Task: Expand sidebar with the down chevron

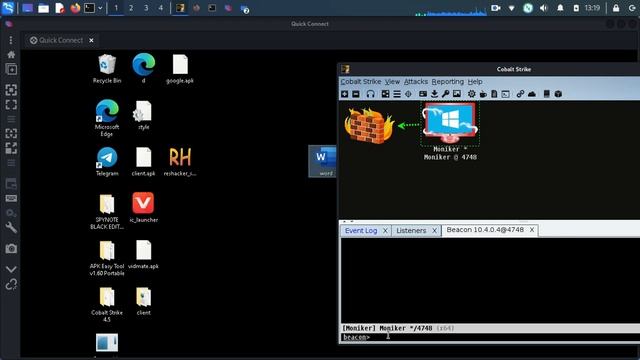Action: tap(11, 269)
